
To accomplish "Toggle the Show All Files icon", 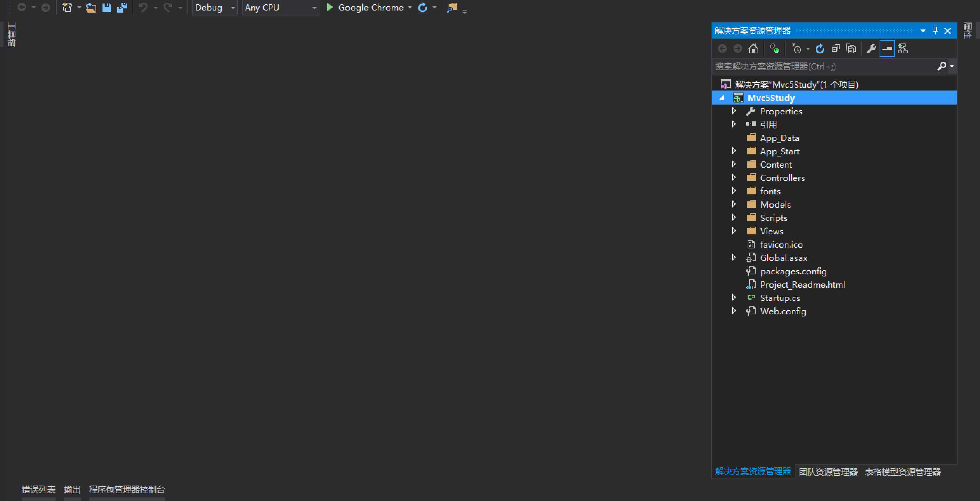I will click(850, 49).
